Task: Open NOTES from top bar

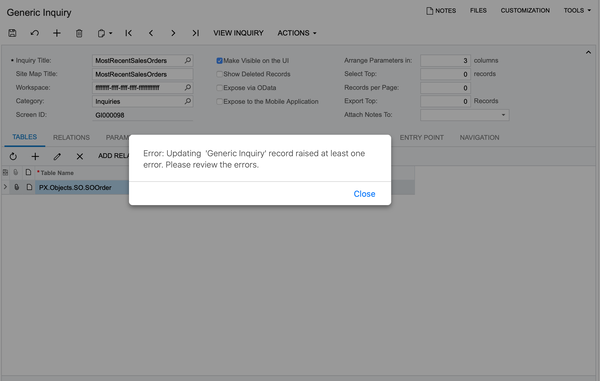Action: click(441, 11)
